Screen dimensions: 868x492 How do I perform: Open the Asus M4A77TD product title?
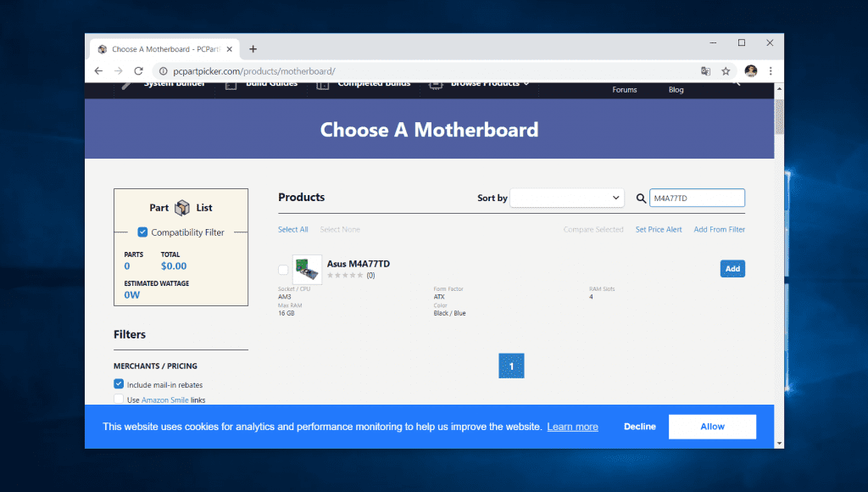359,264
